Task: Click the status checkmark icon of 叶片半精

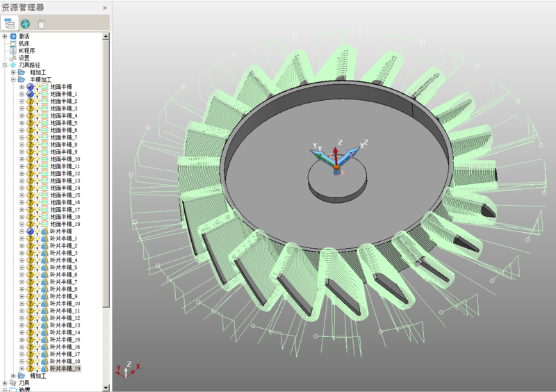Action: pos(30,231)
